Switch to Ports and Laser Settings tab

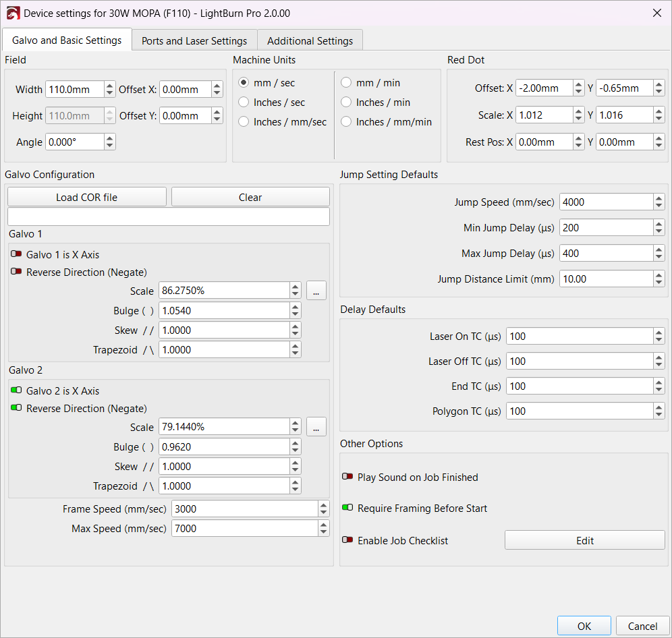click(194, 41)
